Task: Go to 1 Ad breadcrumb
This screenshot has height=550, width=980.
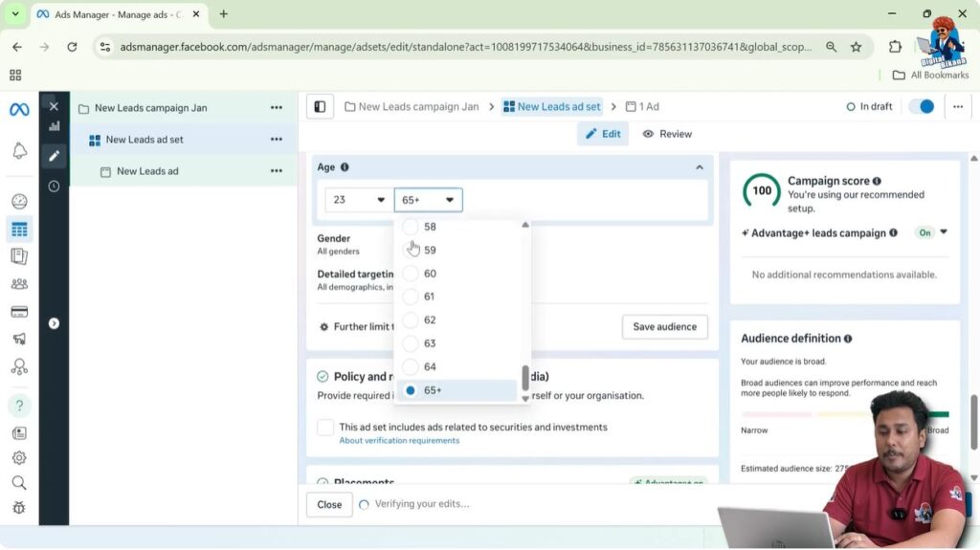Action: coord(642,107)
